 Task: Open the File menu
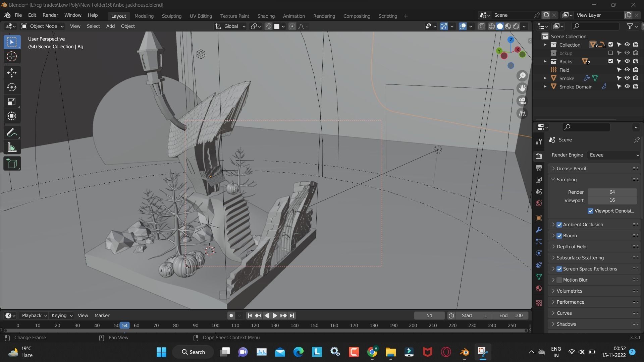pyautogui.click(x=18, y=15)
